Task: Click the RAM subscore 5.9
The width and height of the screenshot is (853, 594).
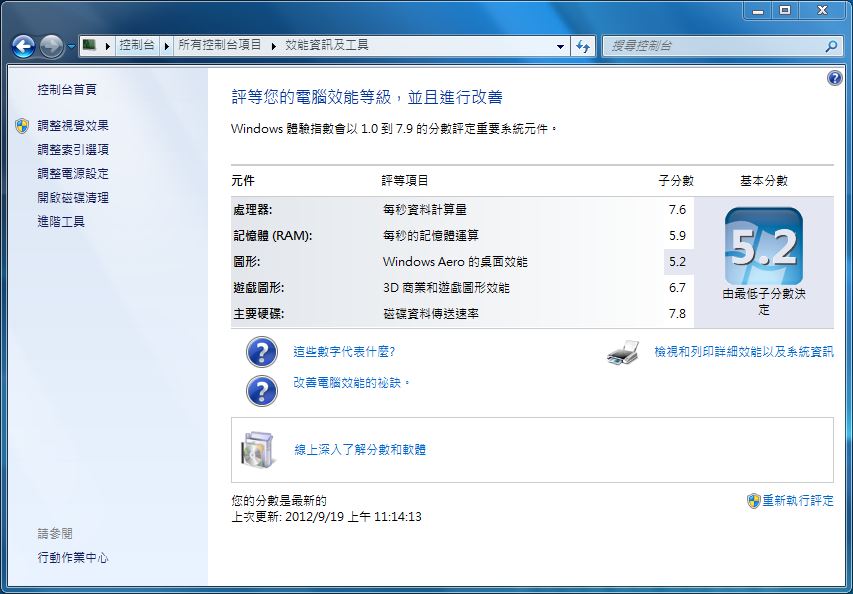Action: [x=677, y=236]
